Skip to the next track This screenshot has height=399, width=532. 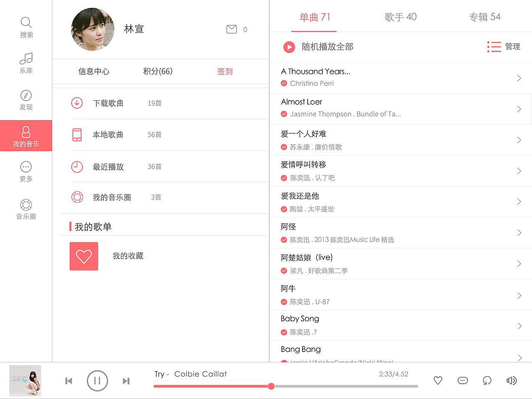(126, 381)
